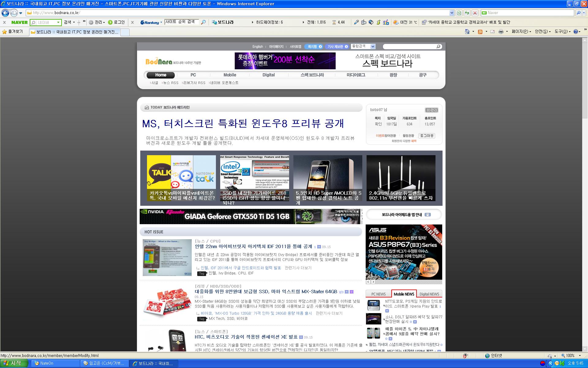Click the Rankey search magnifier icon

203,22
